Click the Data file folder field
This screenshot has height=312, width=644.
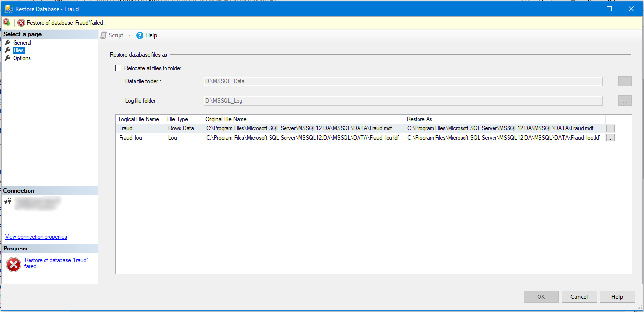point(403,81)
